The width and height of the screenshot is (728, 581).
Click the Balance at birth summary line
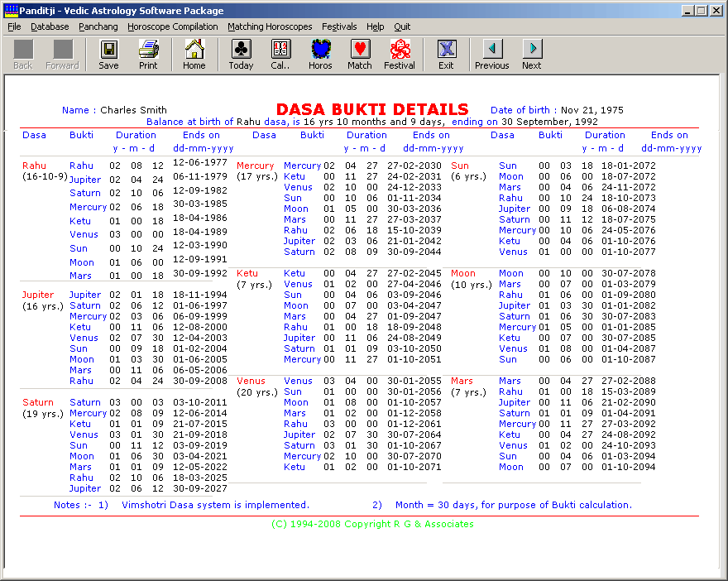click(372, 122)
